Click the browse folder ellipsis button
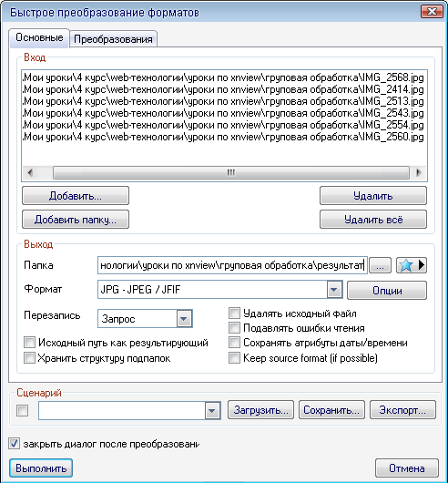This screenshot has width=448, height=483. point(380,265)
